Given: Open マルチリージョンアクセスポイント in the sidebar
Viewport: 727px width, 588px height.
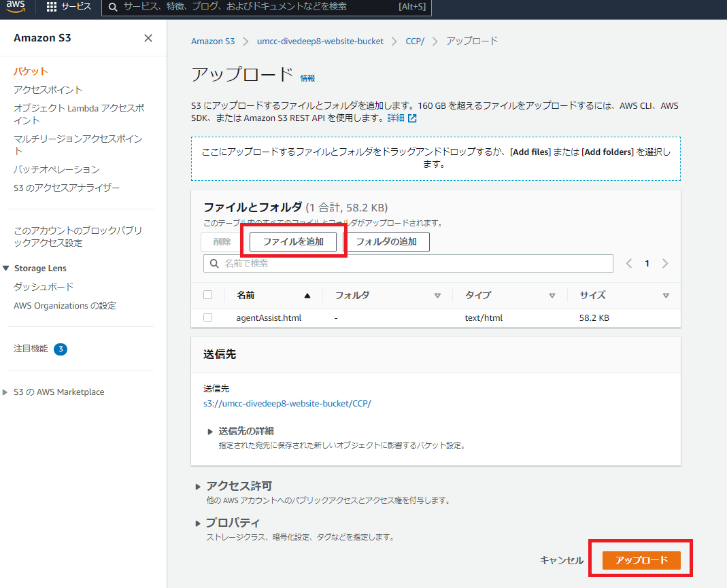Looking at the screenshot, I should click(x=78, y=145).
